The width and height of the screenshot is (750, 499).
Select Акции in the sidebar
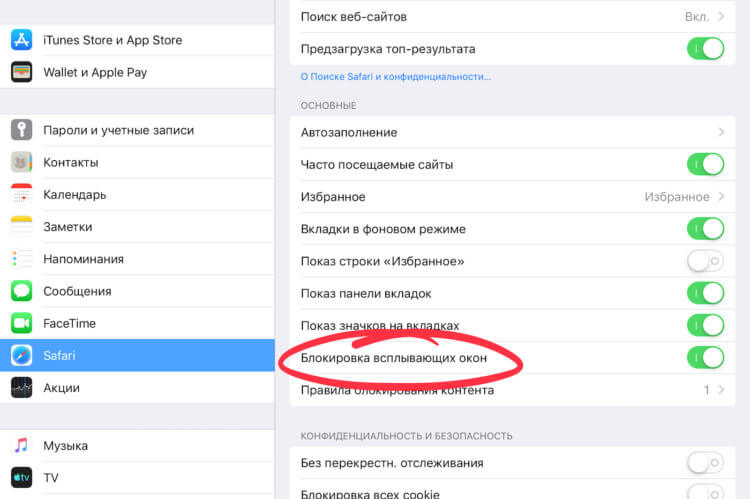(x=137, y=388)
